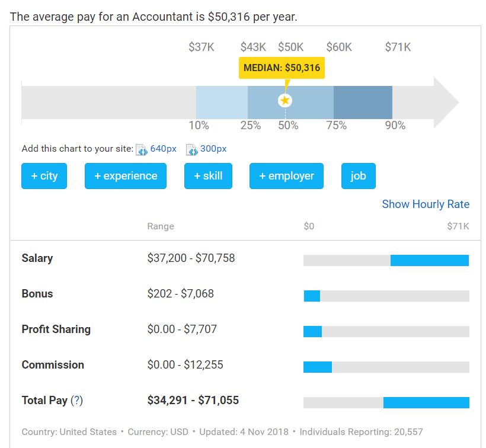The height and width of the screenshot is (448, 486).
Task: Click the Bonus range bar
Action: 312,296
